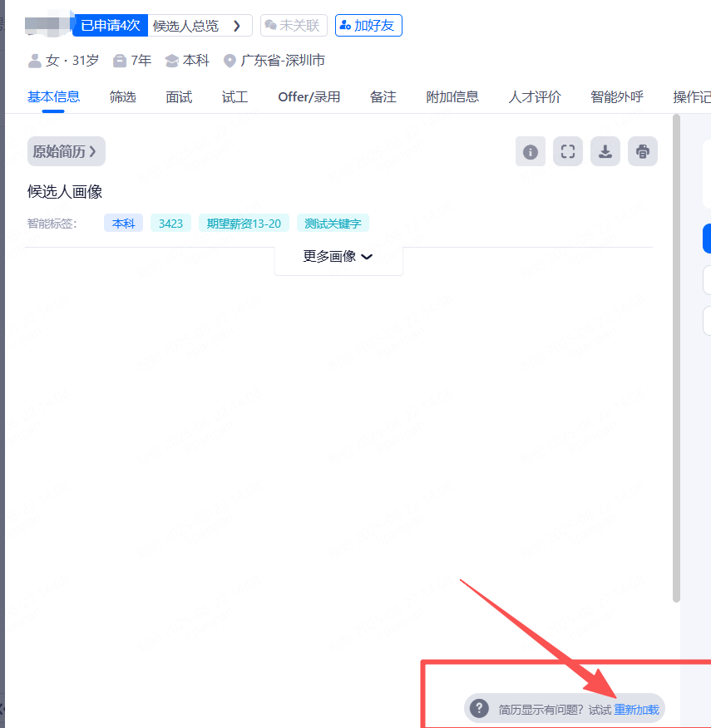Print the candidate resume
This screenshot has height=728, width=711.
643,152
